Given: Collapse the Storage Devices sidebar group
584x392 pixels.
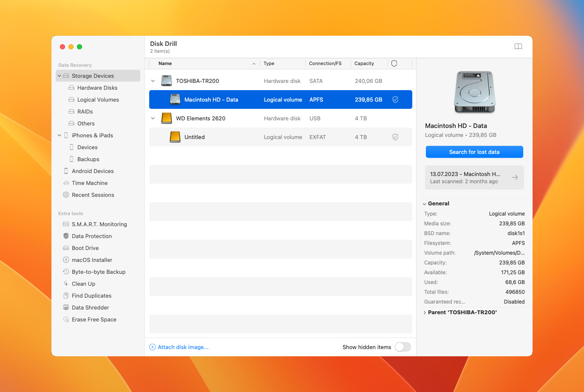Looking at the screenshot, I should pos(60,76).
